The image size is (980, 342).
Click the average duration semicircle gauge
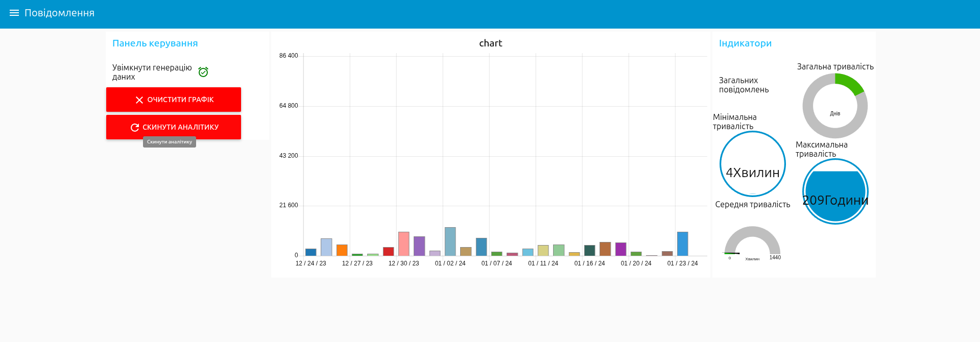752,241
